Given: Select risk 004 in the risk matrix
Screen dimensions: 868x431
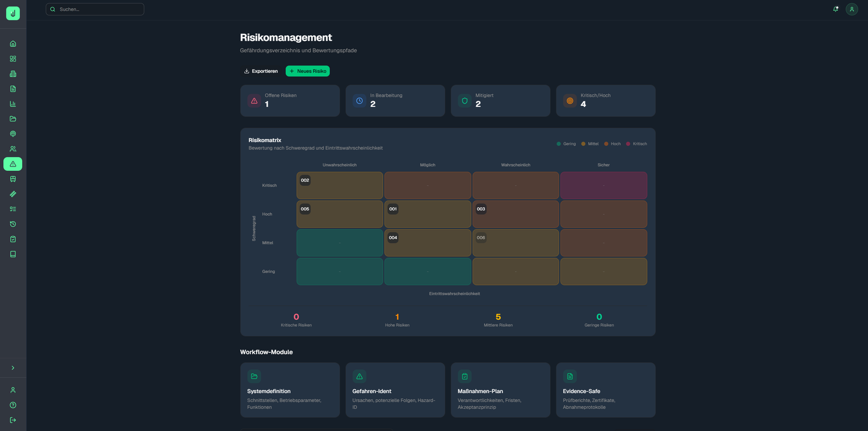Looking at the screenshot, I should click(x=393, y=237).
